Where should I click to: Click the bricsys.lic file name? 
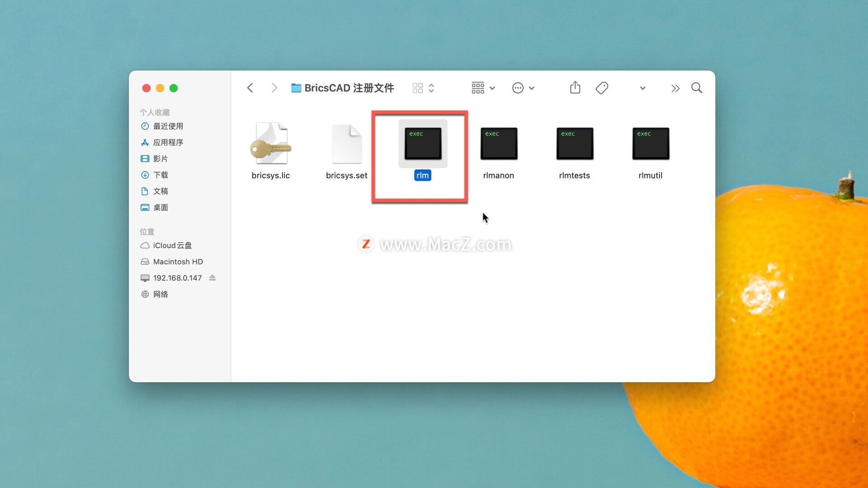coord(271,175)
